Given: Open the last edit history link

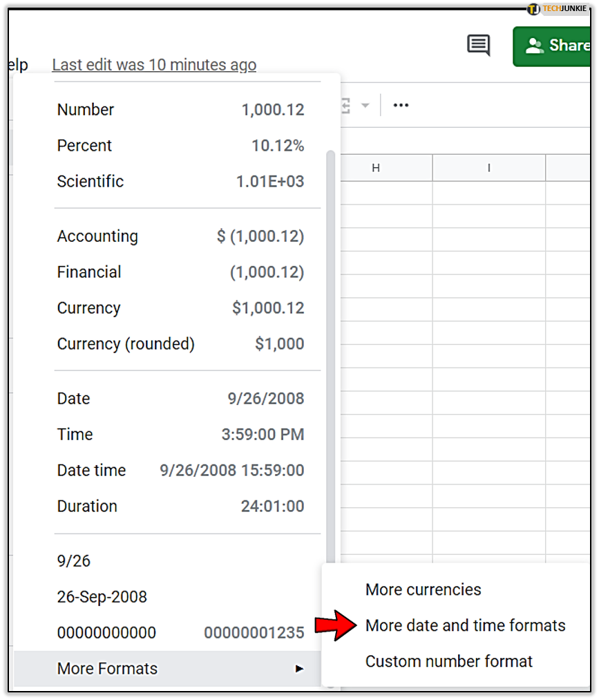Looking at the screenshot, I should point(154,65).
